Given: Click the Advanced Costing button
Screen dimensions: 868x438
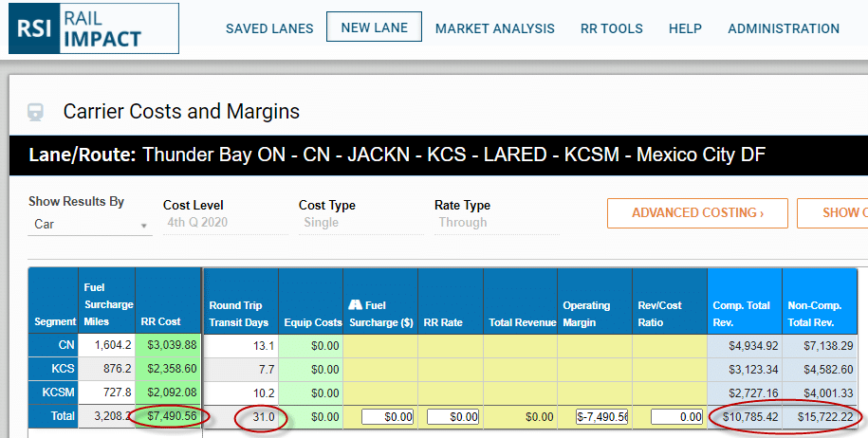Looking at the screenshot, I should click(697, 212).
